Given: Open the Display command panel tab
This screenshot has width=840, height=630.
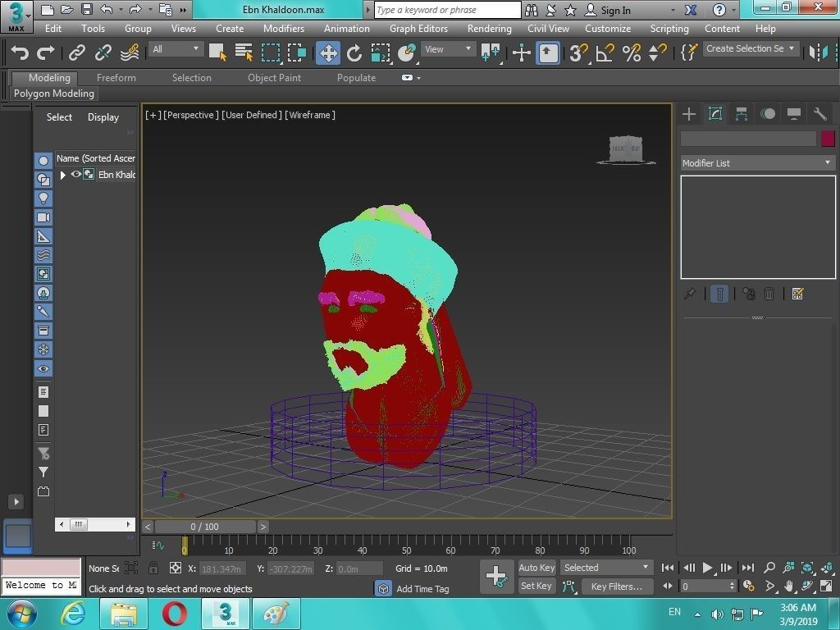Looking at the screenshot, I should pos(794,113).
